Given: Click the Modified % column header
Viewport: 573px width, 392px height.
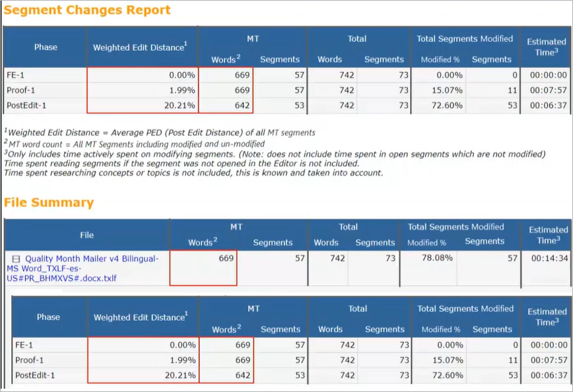Looking at the screenshot, I should point(440,59).
